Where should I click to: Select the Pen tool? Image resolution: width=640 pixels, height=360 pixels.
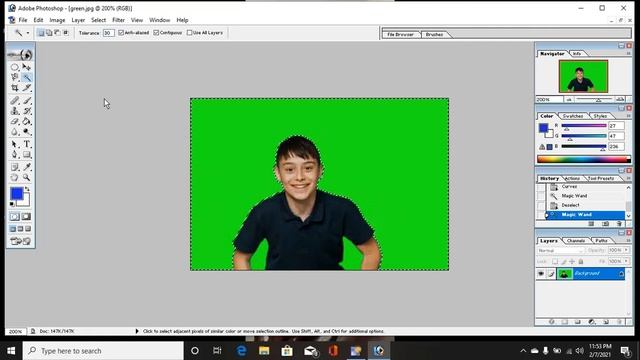coord(15,155)
